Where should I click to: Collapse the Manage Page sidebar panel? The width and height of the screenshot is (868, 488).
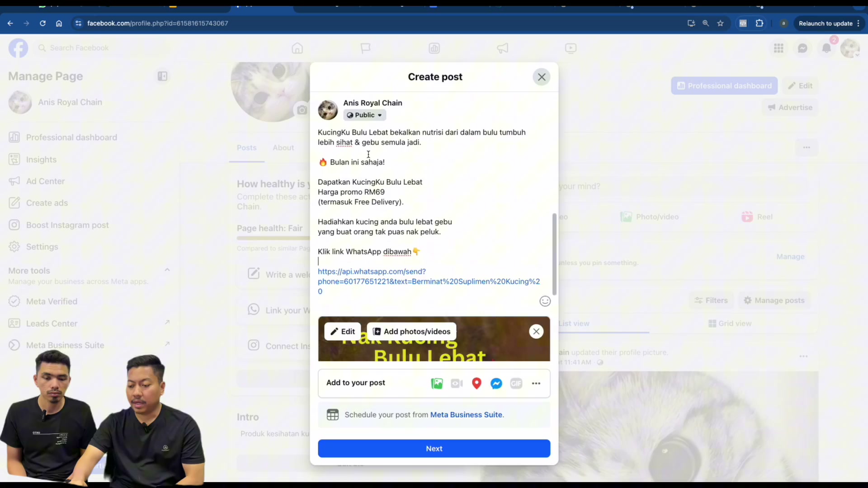tap(162, 76)
